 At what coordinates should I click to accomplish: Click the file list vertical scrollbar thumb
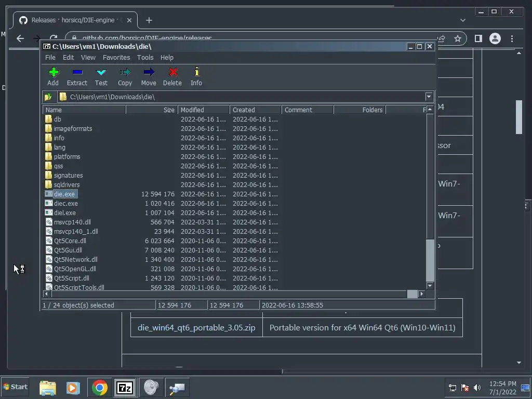(430, 260)
